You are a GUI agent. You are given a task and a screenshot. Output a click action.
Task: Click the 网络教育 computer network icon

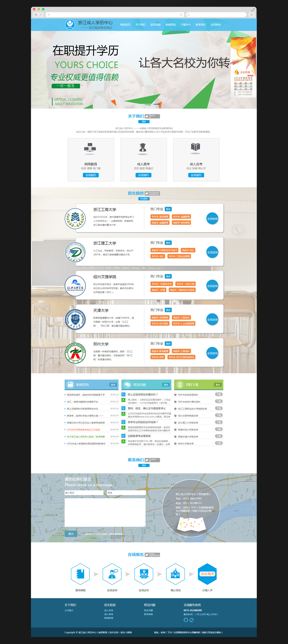coord(90,147)
